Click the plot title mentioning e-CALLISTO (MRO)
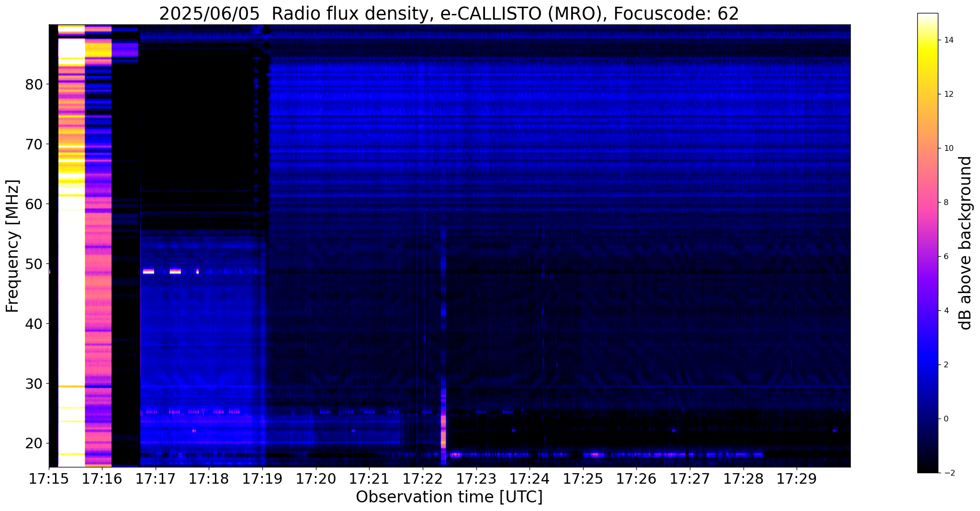The image size is (980, 511). tap(449, 14)
